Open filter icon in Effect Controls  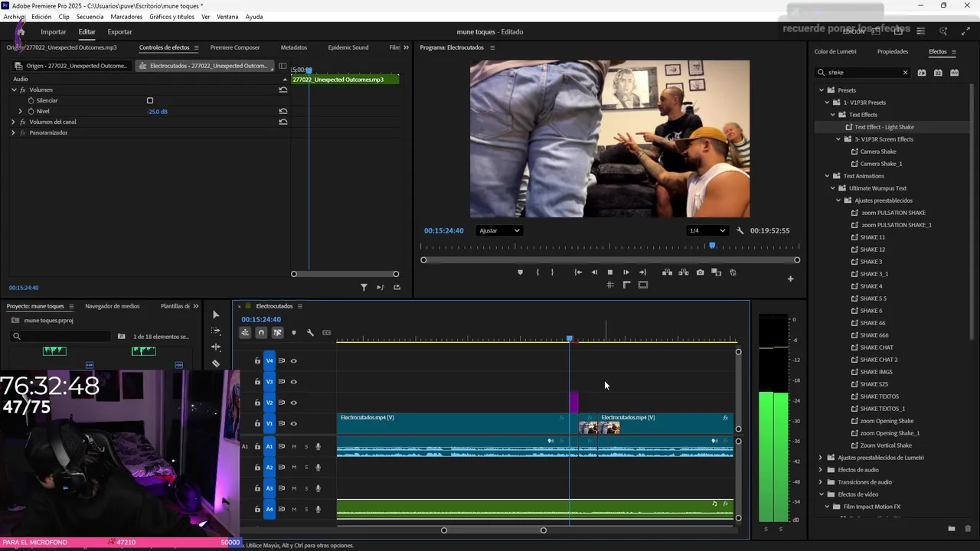(x=364, y=288)
